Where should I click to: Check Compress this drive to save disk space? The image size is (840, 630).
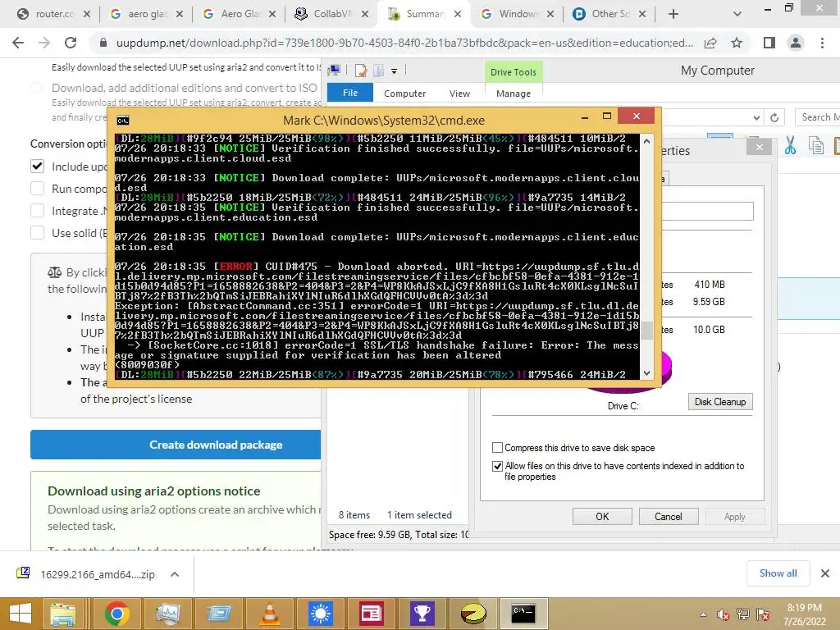coord(497,447)
